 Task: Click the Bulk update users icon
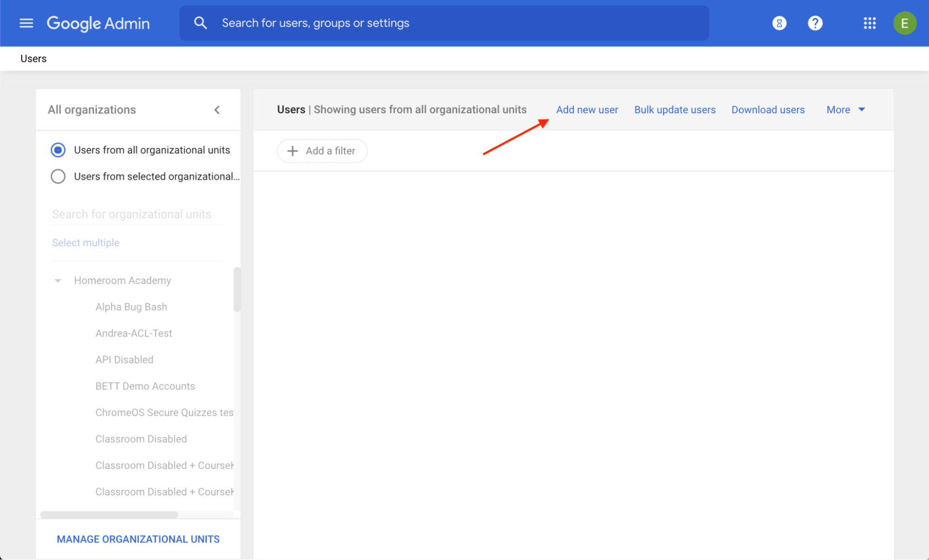point(674,110)
